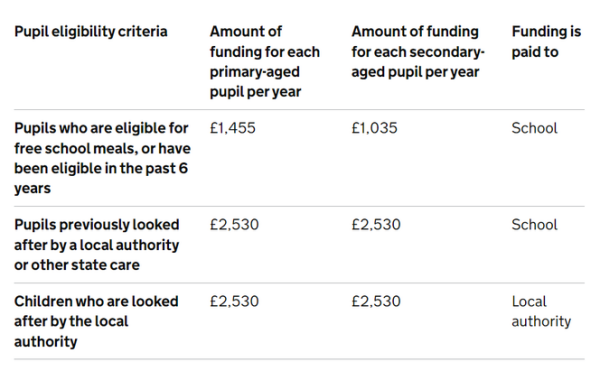Select 'School' in the free school meals row
Screen dimensions: 600x371
[x=534, y=128]
